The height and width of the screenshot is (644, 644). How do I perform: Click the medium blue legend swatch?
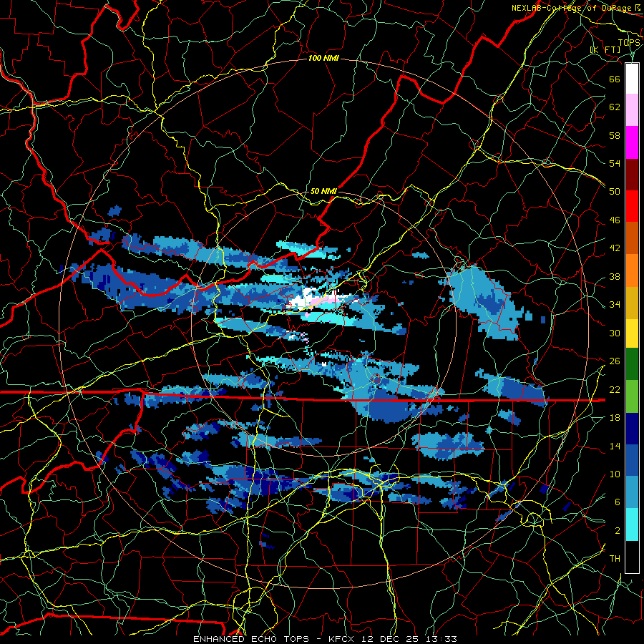coord(632,460)
